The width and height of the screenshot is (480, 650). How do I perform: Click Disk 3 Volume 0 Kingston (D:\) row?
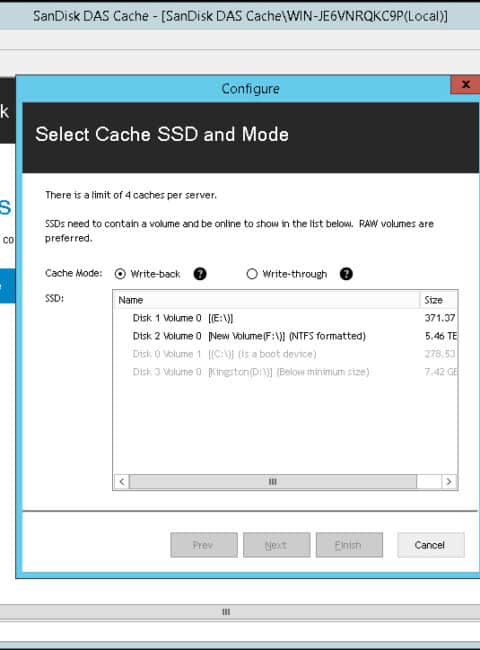[x=285, y=372]
